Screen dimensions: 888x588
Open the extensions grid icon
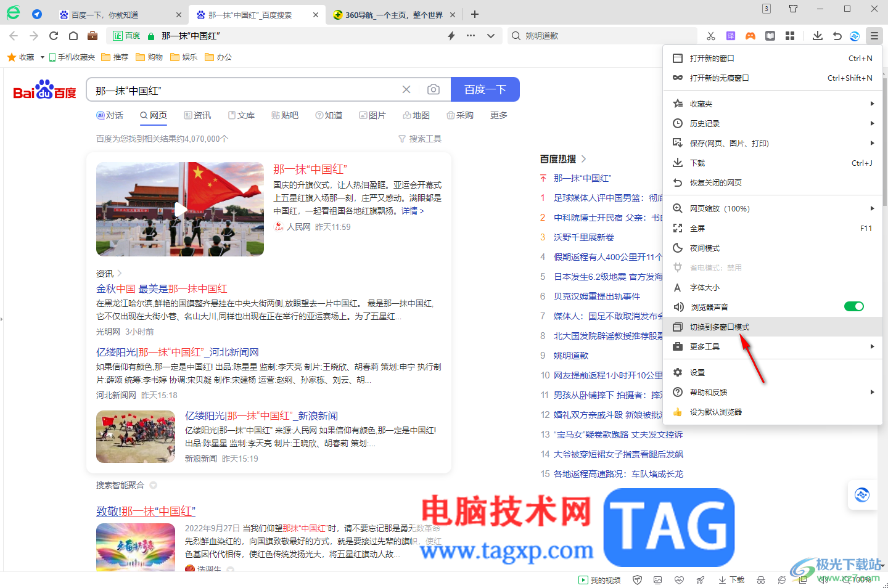pyautogui.click(x=790, y=36)
